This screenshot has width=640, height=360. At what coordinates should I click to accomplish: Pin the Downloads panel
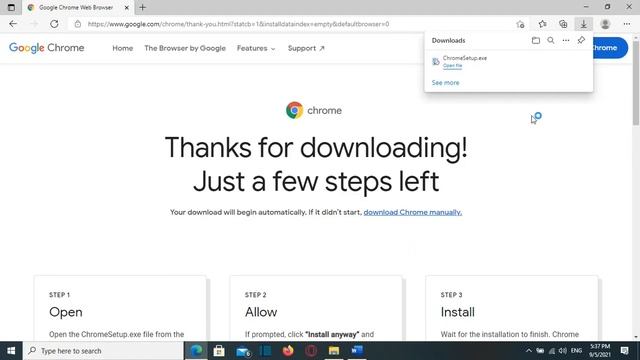pos(581,40)
